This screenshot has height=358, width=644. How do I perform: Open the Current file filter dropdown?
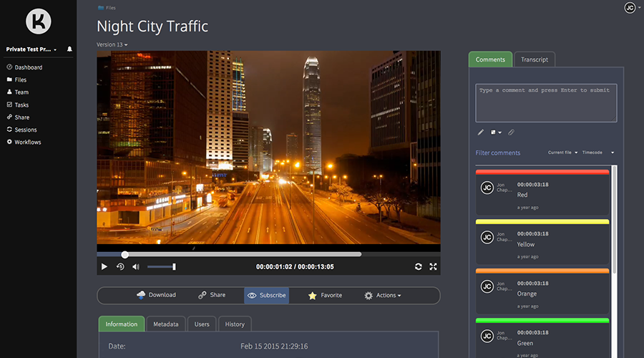tap(562, 153)
